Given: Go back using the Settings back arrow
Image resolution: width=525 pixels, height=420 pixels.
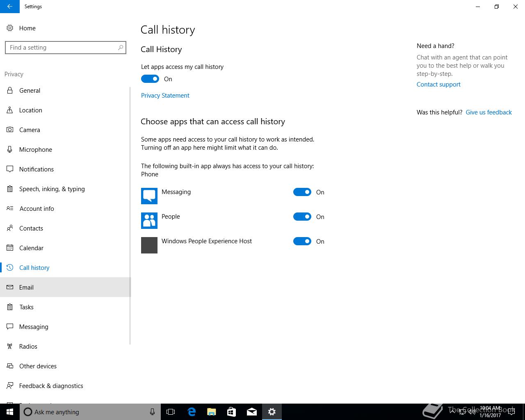Looking at the screenshot, I should click(10, 7).
